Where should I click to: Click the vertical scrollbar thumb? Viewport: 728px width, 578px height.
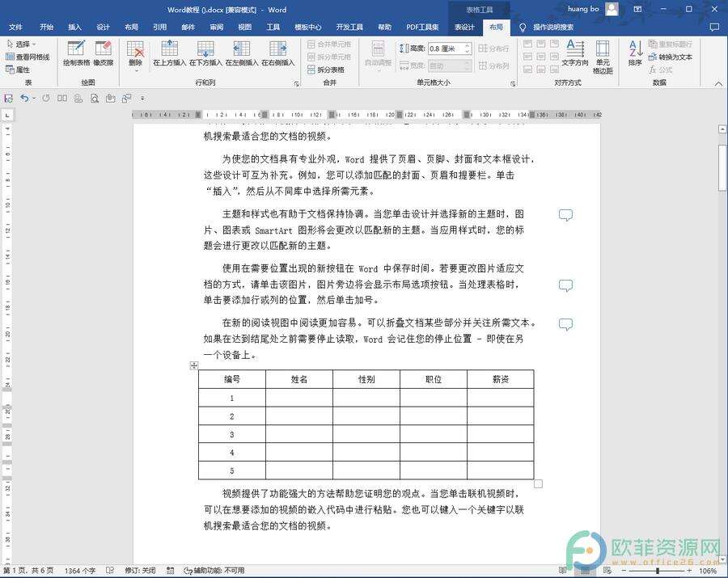722,167
